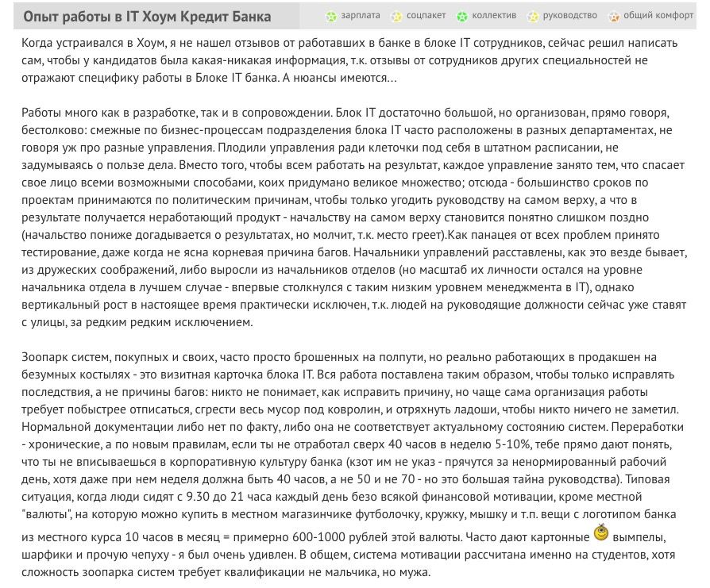This screenshot has width=710, height=588.
Task: Click the зарплата rating star icon
Action: (331, 17)
